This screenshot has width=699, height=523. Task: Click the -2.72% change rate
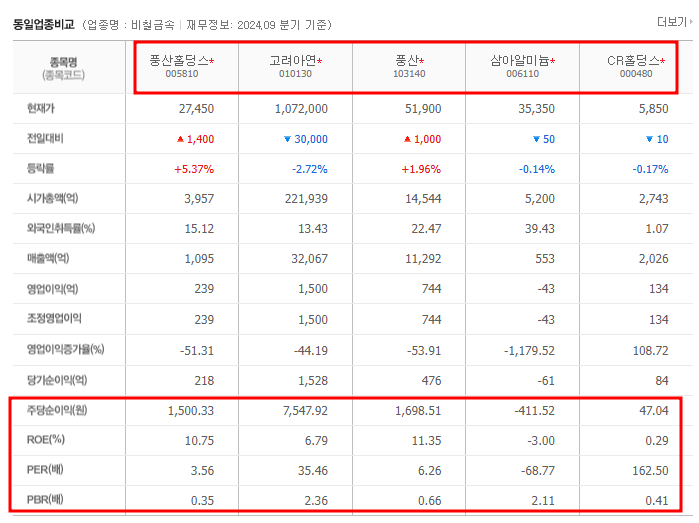click(x=310, y=169)
